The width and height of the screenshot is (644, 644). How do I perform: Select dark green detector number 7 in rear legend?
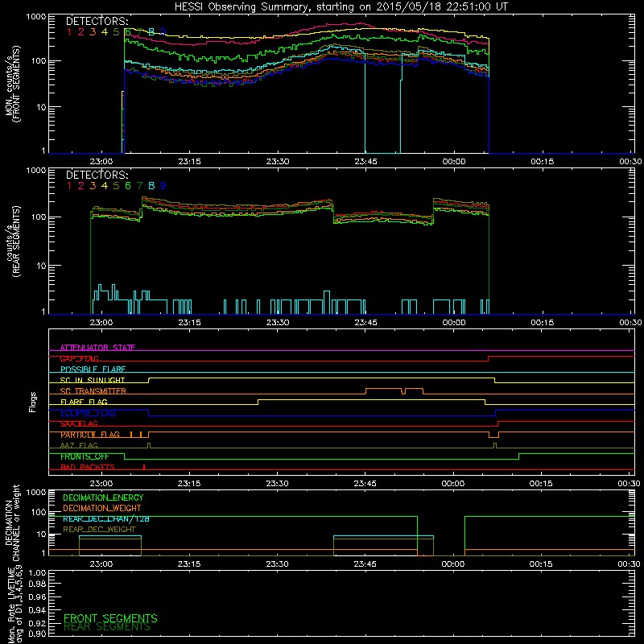139,186
